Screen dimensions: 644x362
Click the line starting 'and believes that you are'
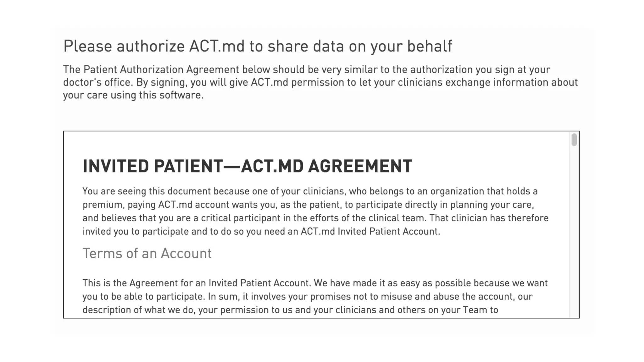[315, 218]
